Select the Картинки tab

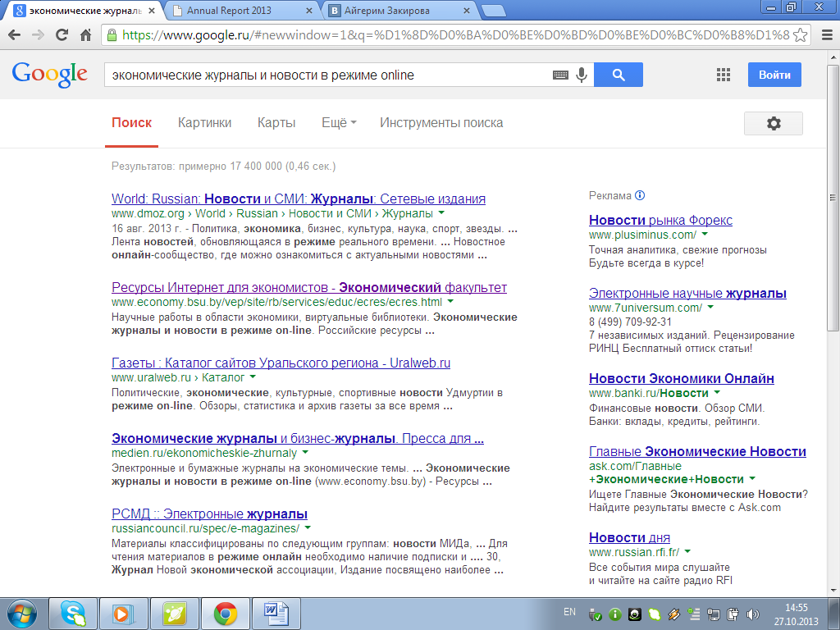pos(204,123)
